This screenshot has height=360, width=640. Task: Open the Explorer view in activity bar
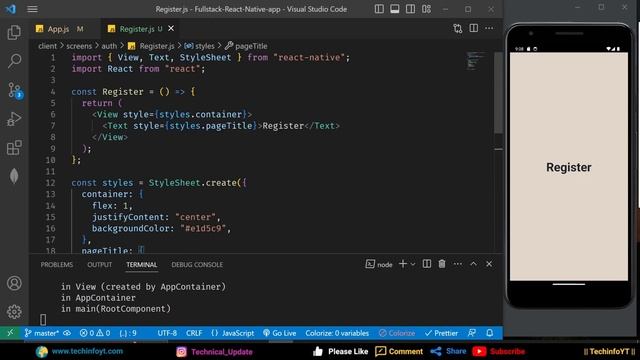pos(14,32)
